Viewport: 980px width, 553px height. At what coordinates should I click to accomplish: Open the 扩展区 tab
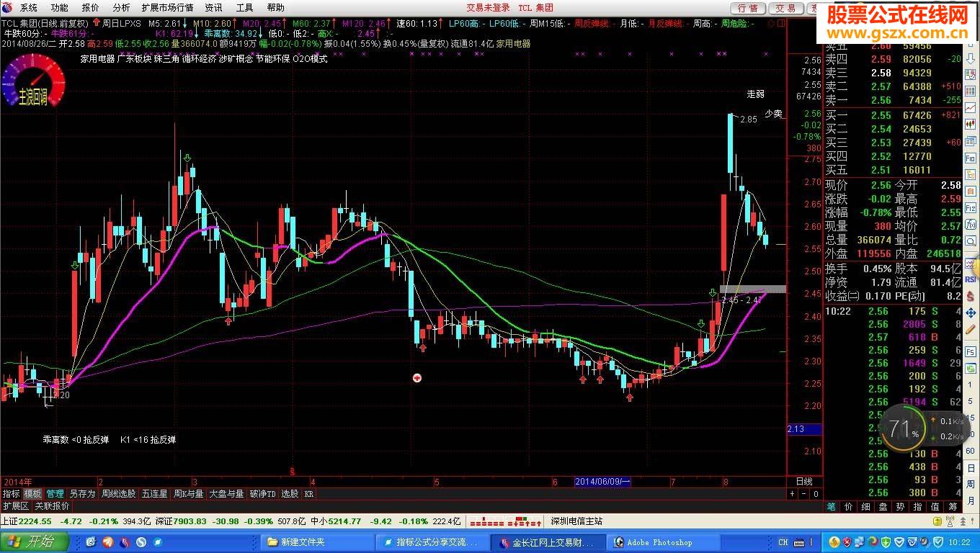15,506
